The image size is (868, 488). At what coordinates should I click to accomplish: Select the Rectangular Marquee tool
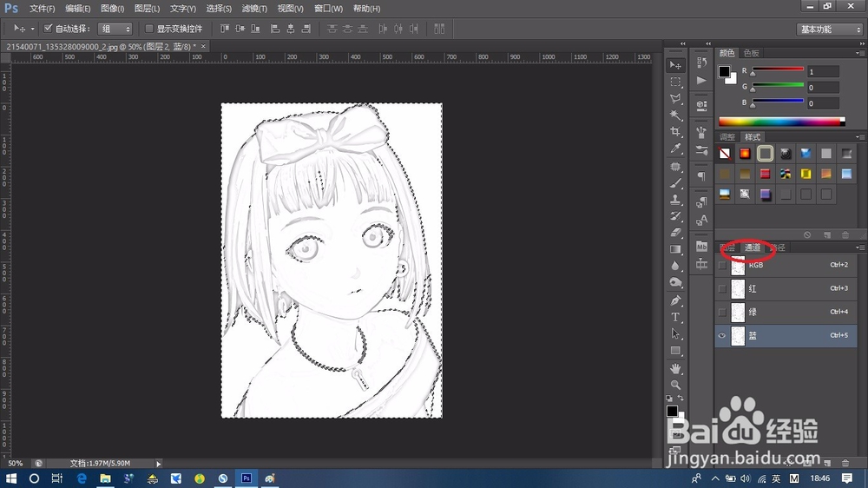675,82
